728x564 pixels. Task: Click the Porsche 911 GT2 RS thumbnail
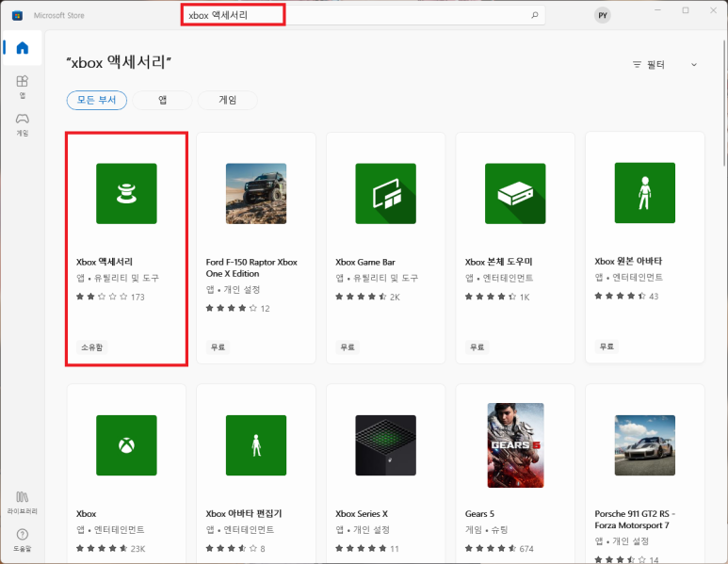644,445
